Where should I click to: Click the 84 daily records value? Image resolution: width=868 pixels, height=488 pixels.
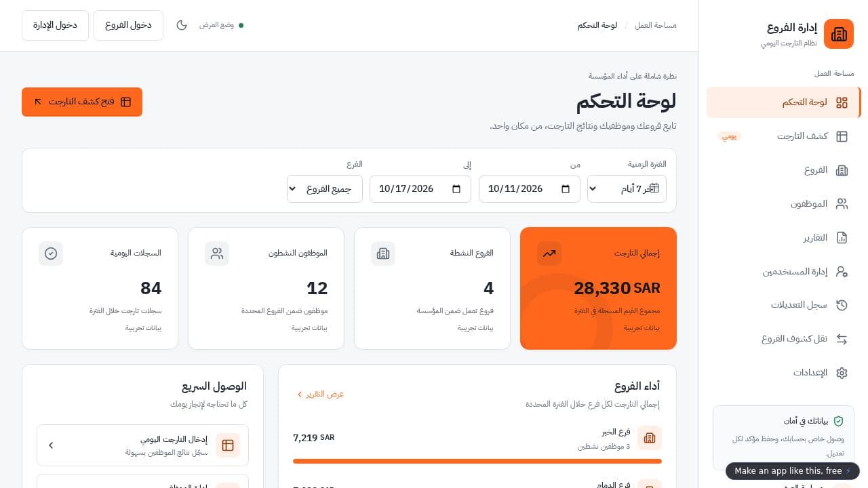tap(151, 289)
